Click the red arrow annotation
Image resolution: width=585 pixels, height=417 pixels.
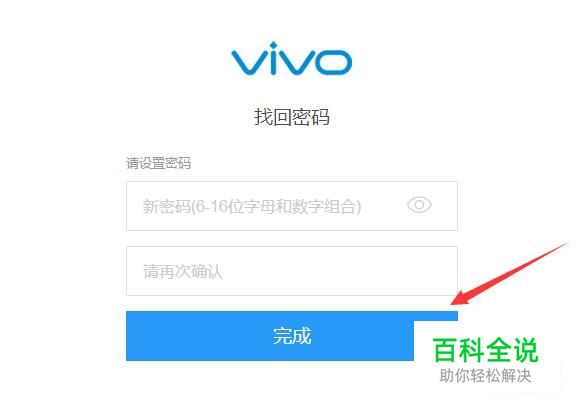pos(509,273)
